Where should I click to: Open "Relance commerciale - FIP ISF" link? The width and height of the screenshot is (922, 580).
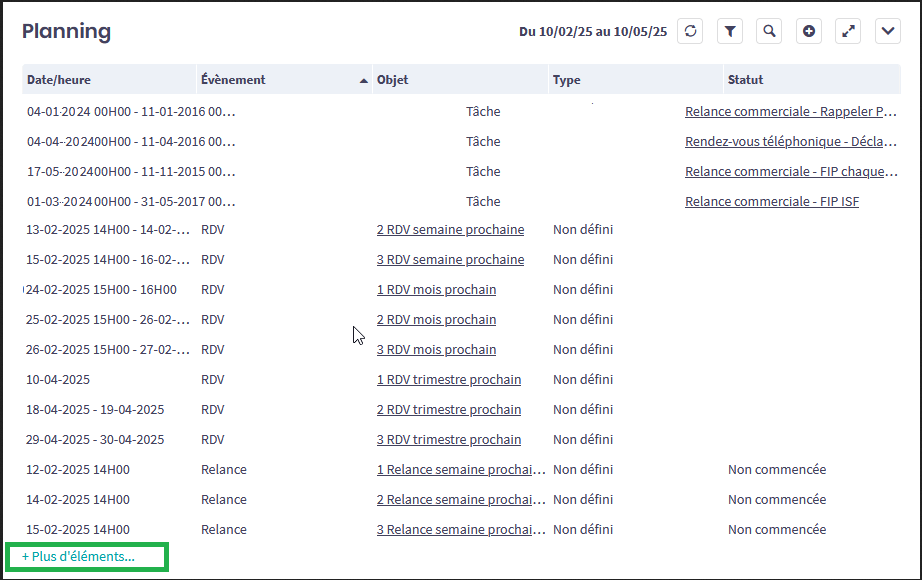pyautogui.click(x=771, y=202)
